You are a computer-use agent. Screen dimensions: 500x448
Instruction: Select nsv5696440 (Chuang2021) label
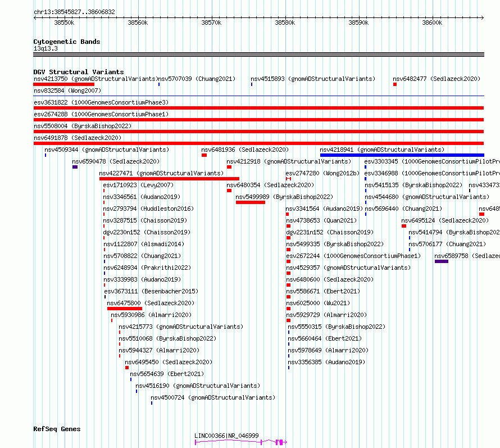tap(403, 209)
